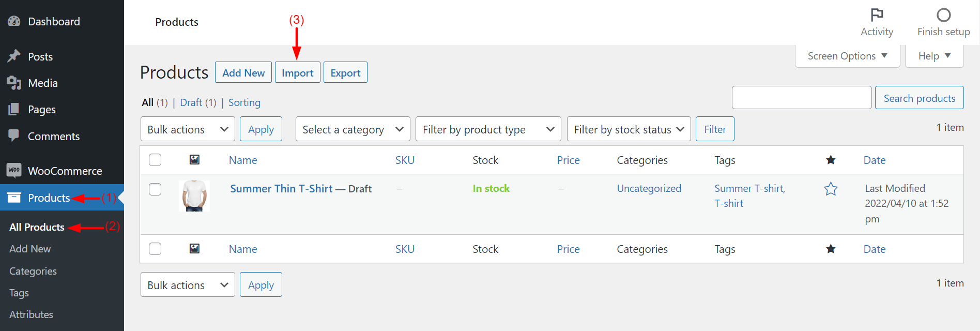This screenshot has width=980, height=331.
Task: Show the All products view
Action: [147, 102]
